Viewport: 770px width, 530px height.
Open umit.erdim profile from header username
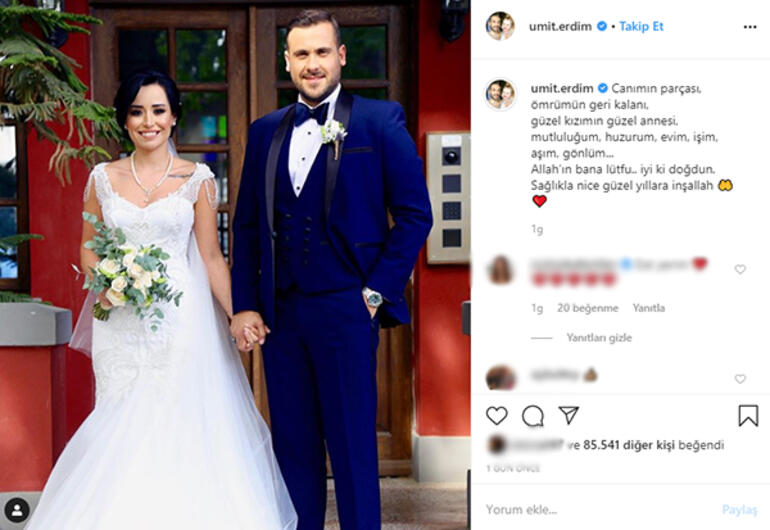pos(560,27)
